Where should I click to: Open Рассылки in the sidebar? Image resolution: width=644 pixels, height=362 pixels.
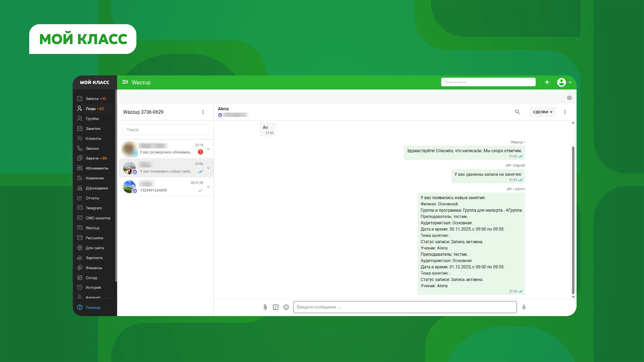[94, 238]
